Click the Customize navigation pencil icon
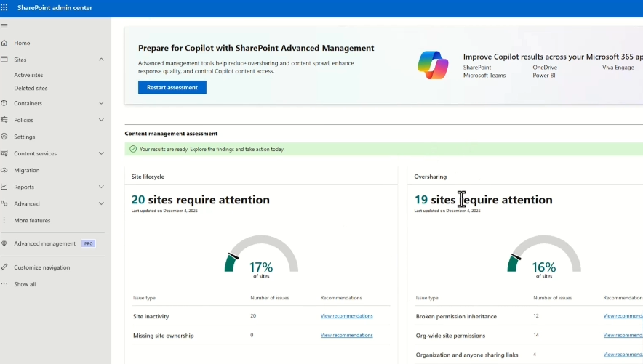The width and height of the screenshot is (643, 364). pyautogui.click(x=4, y=267)
